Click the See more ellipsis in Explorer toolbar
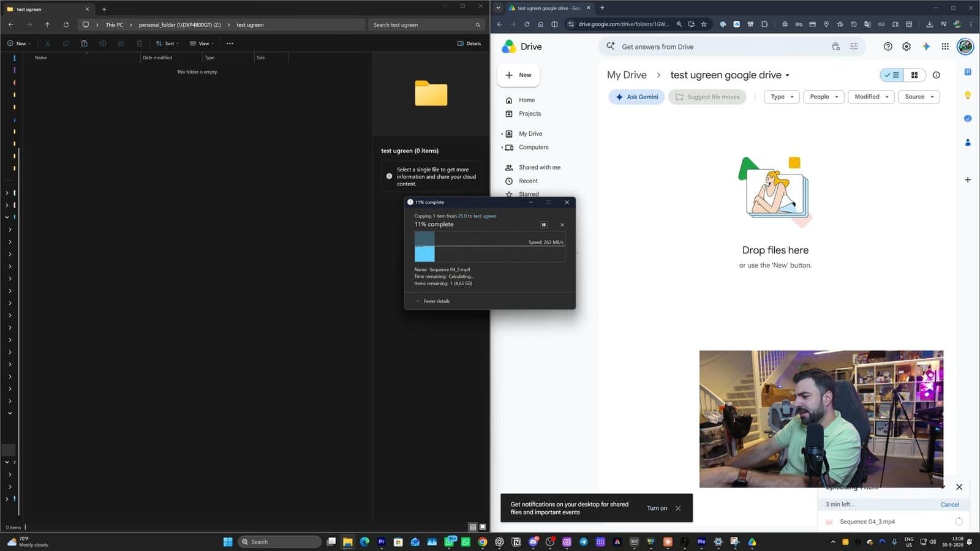This screenshot has height=551, width=980. (x=230, y=43)
